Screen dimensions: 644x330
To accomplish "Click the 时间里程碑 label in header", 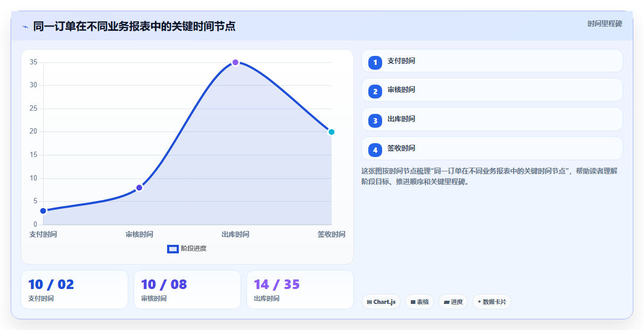I will click(x=605, y=23).
